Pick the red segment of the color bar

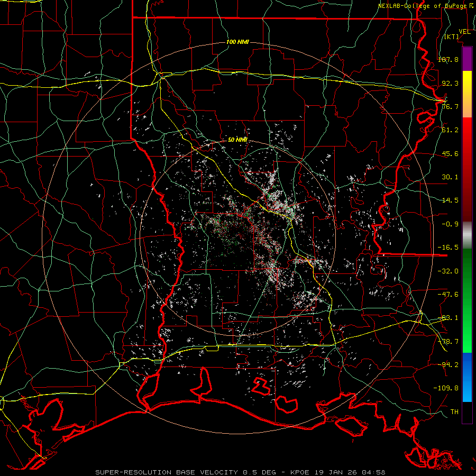[467, 169]
